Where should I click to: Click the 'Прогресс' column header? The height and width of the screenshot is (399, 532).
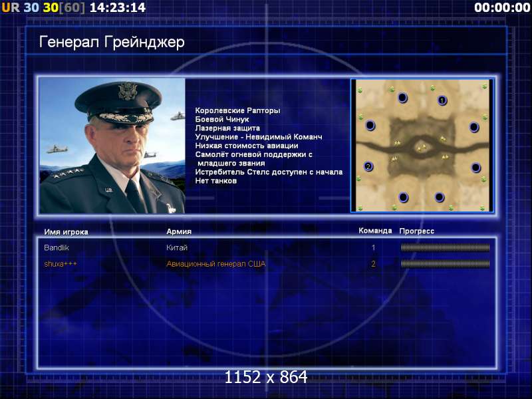coord(417,231)
